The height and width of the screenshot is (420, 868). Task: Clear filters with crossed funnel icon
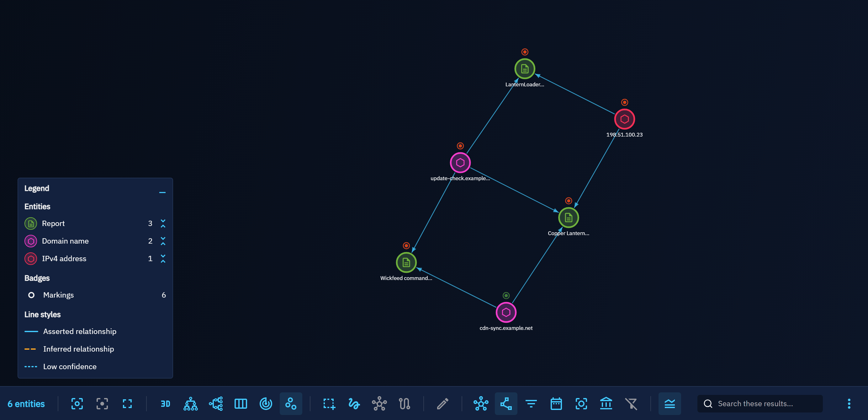point(631,403)
